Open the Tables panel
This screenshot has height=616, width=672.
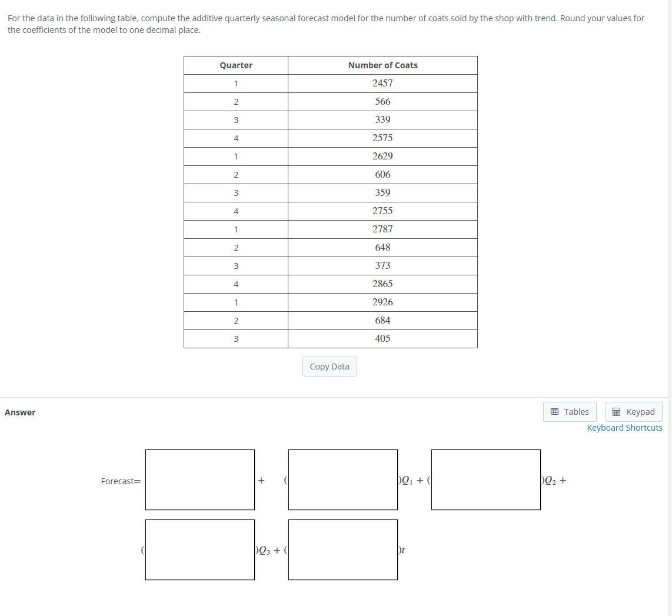coord(570,411)
